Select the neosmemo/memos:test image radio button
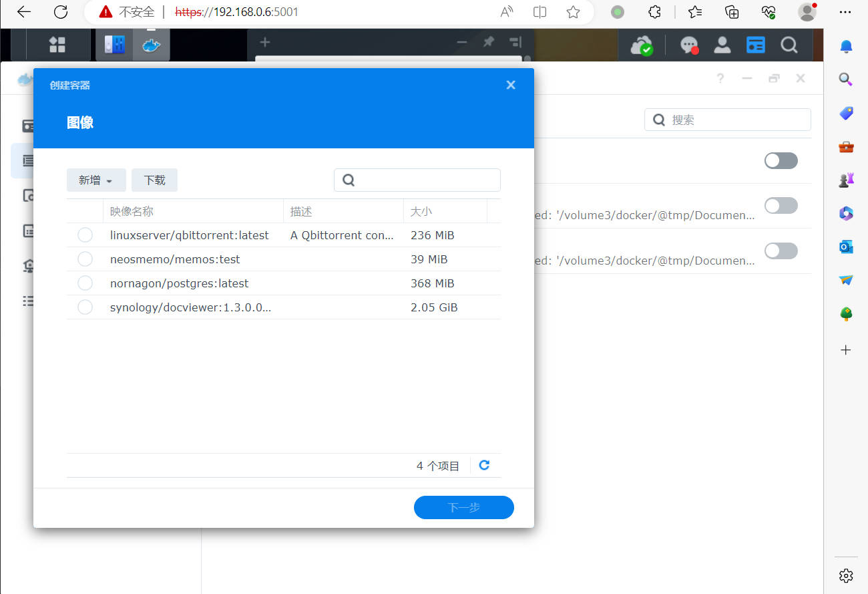 (x=85, y=259)
